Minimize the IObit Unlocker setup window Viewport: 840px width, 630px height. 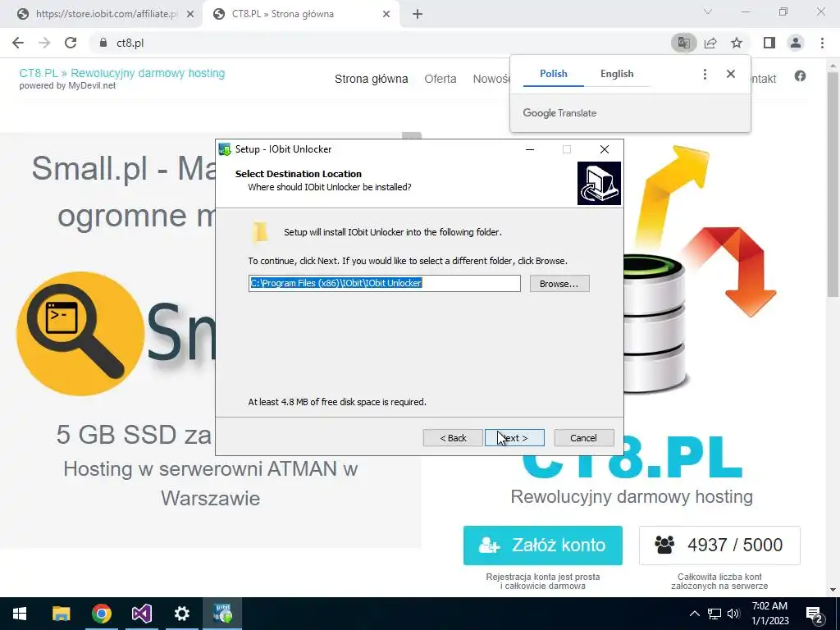530,149
